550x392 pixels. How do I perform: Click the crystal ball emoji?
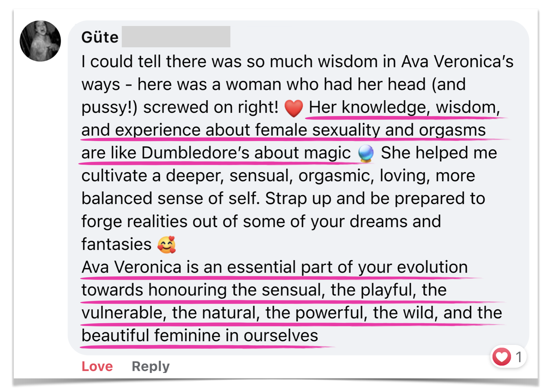pyautogui.click(x=366, y=153)
